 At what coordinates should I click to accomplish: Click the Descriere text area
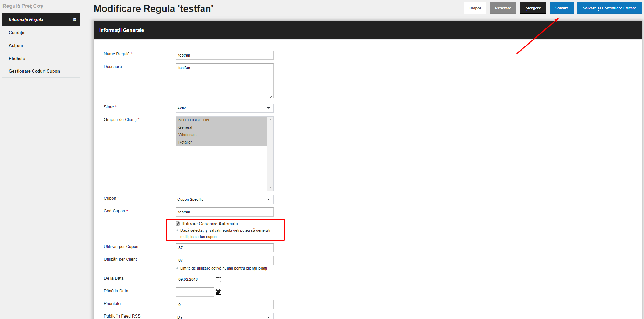(224, 81)
